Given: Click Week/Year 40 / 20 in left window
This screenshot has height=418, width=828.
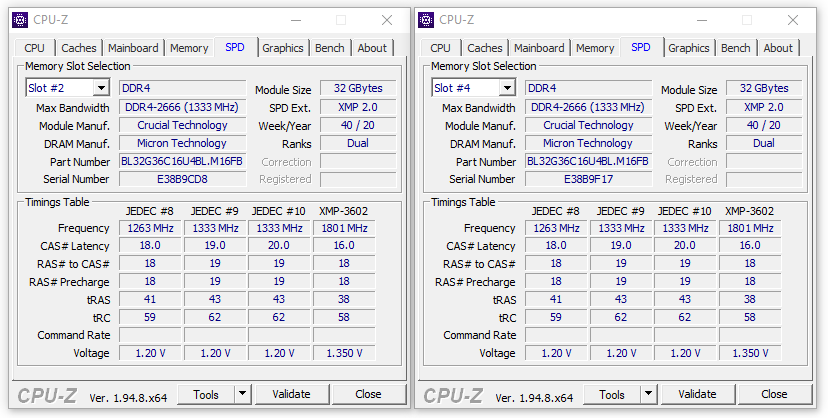Looking at the screenshot, I should (x=358, y=125).
